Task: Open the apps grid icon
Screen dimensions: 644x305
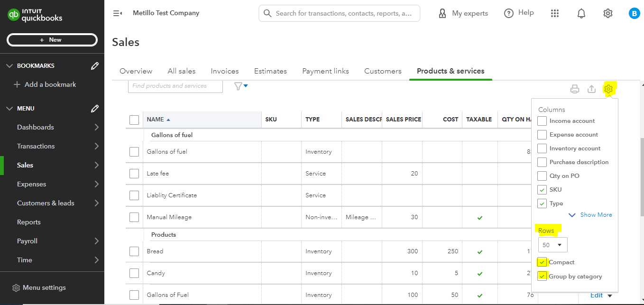Action: [x=555, y=13]
